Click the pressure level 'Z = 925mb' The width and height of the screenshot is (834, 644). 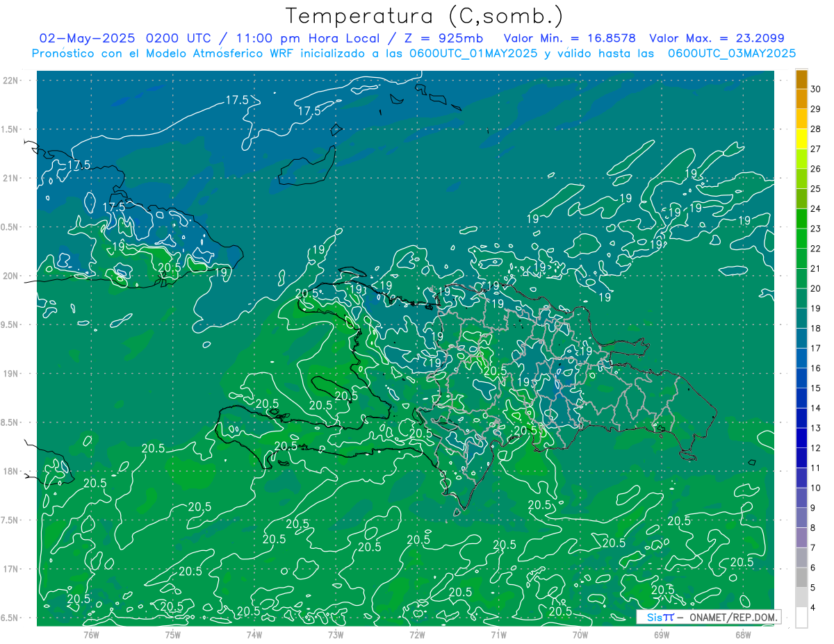pos(443,38)
